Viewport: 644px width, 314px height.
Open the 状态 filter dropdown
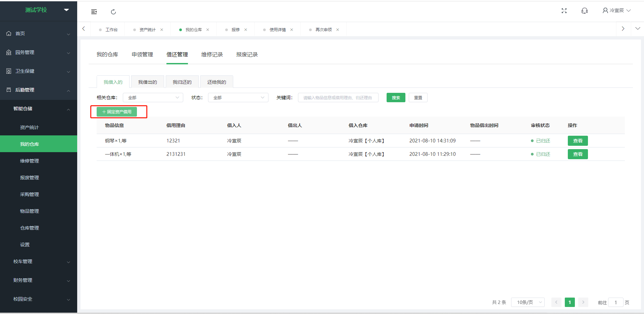click(x=238, y=98)
